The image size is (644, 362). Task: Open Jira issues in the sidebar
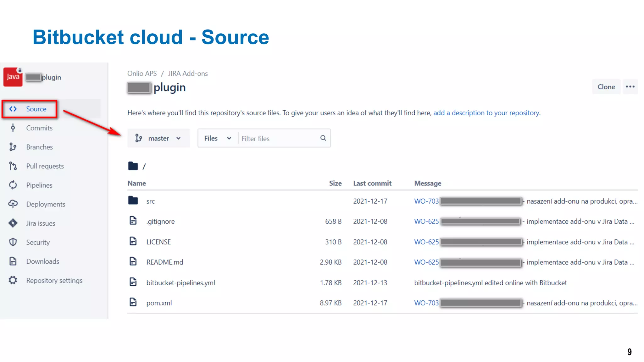[41, 223]
